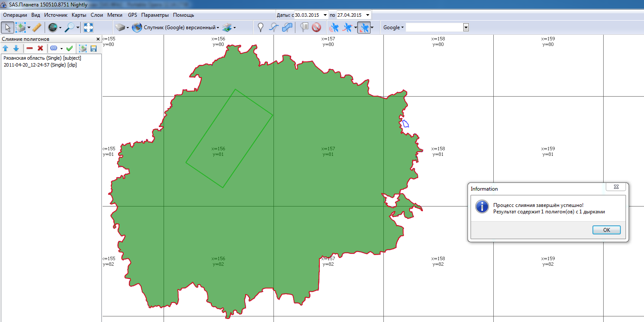Select Рязанская область (Single) [subject] list item
Viewport: 644px width, 322px height.
[42, 58]
